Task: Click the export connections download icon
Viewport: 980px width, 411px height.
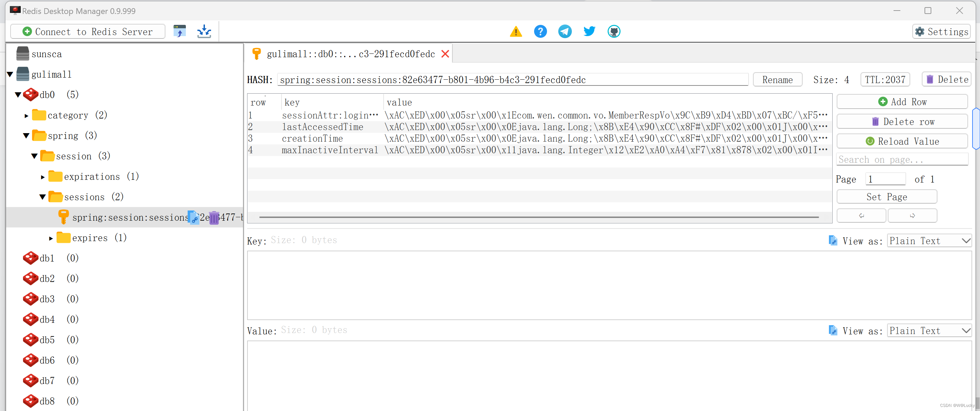Action: 204,31
